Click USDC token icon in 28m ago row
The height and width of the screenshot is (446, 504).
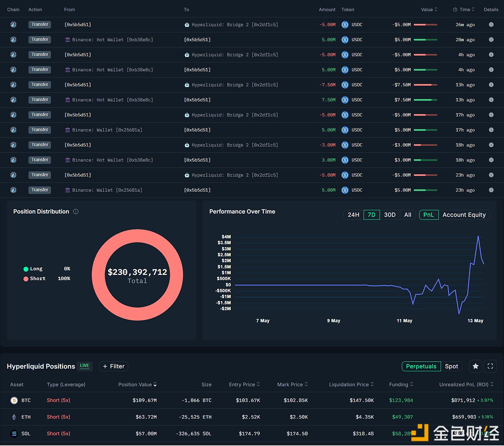(345, 40)
